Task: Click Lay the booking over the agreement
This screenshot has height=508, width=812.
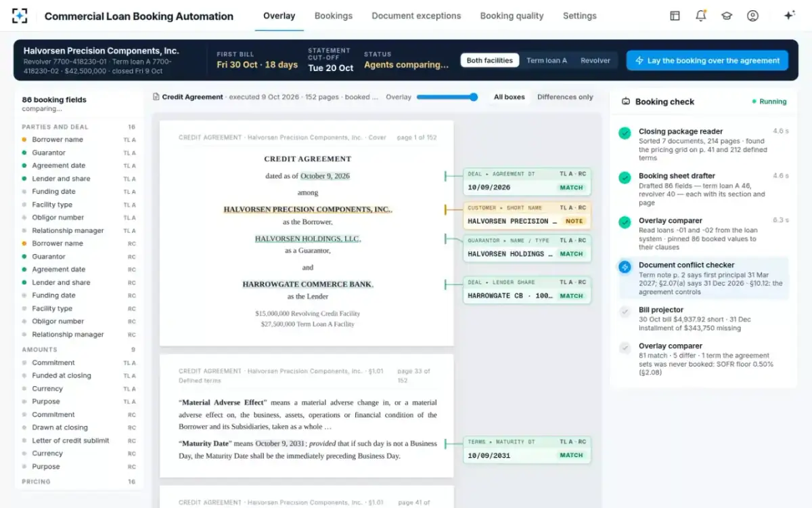Action: [707, 60]
